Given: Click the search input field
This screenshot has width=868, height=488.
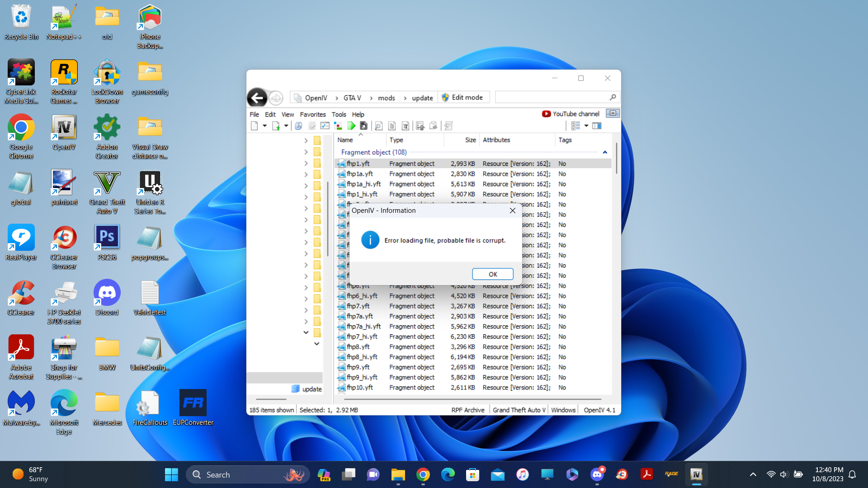Looking at the screenshot, I should (552, 97).
